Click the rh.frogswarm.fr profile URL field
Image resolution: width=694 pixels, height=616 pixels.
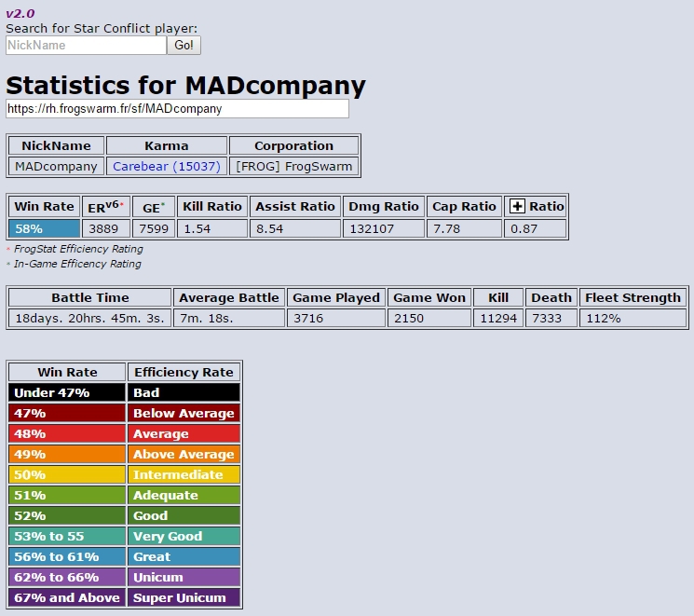pyautogui.click(x=177, y=108)
